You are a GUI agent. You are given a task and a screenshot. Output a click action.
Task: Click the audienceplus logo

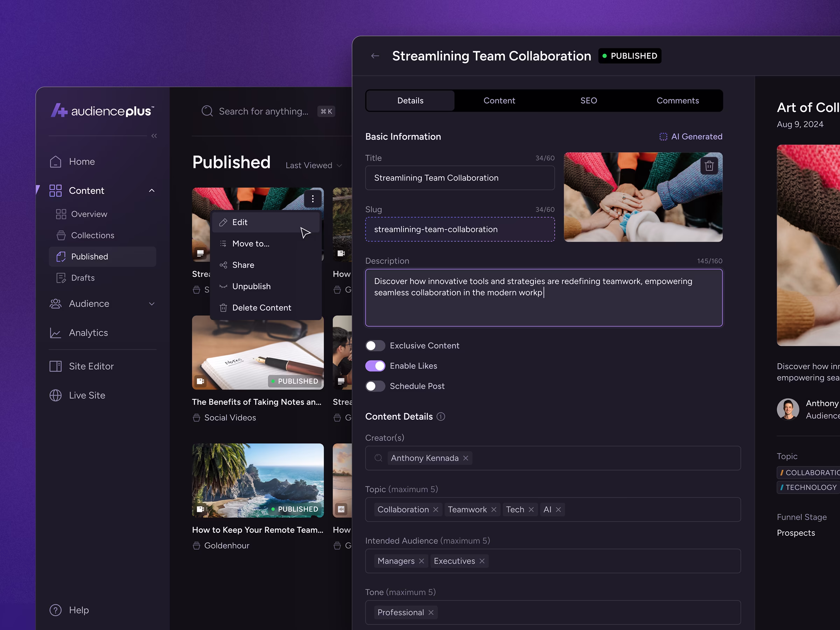pos(103,111)
